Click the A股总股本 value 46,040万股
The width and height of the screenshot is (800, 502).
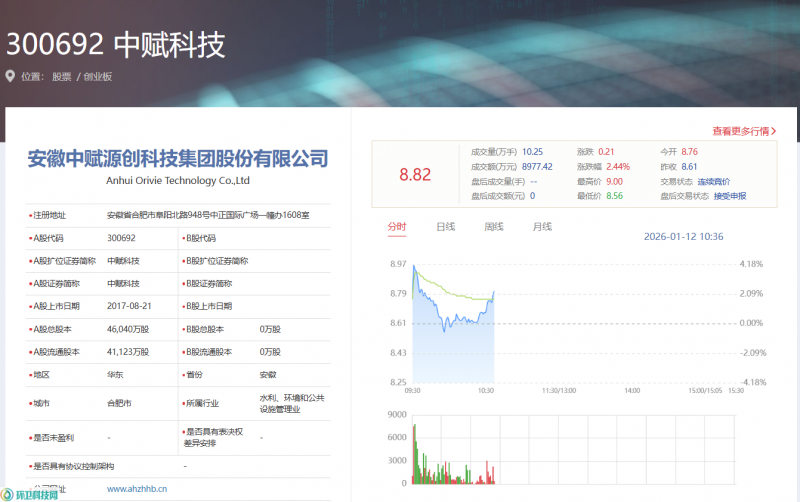tap(128, 329)
